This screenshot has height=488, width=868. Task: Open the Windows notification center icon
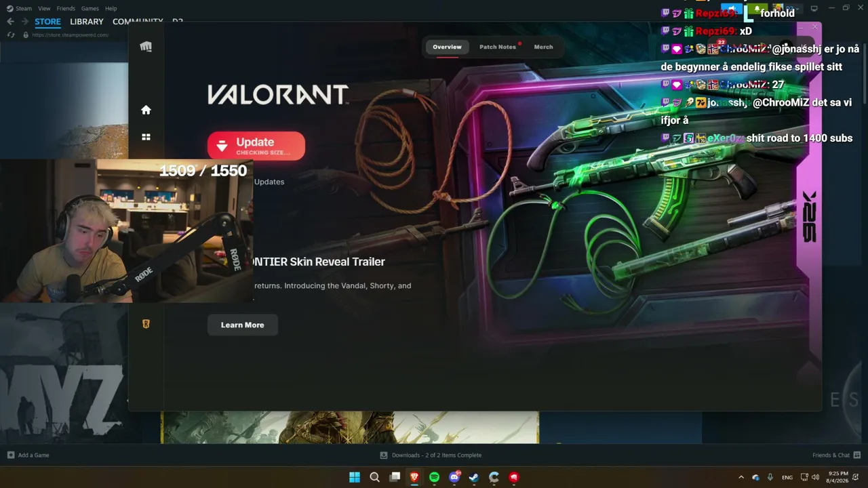pyautogui.click(x=856, y=477)
